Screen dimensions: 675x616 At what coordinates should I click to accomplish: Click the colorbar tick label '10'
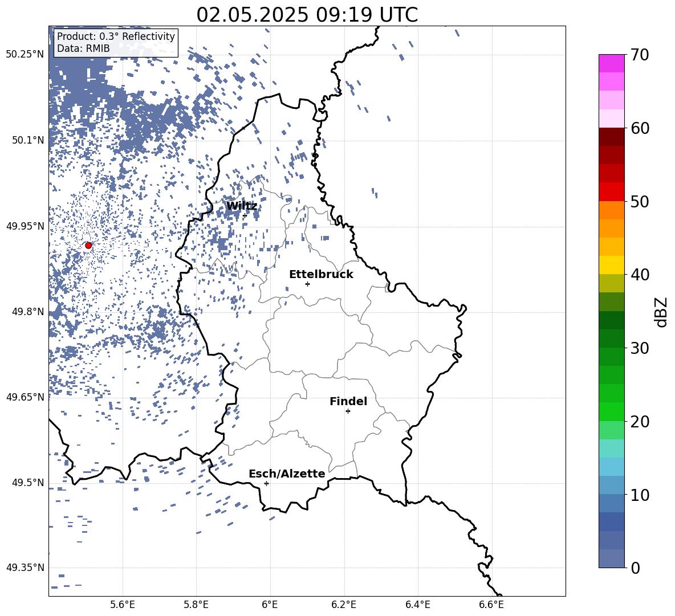point(640,495)
